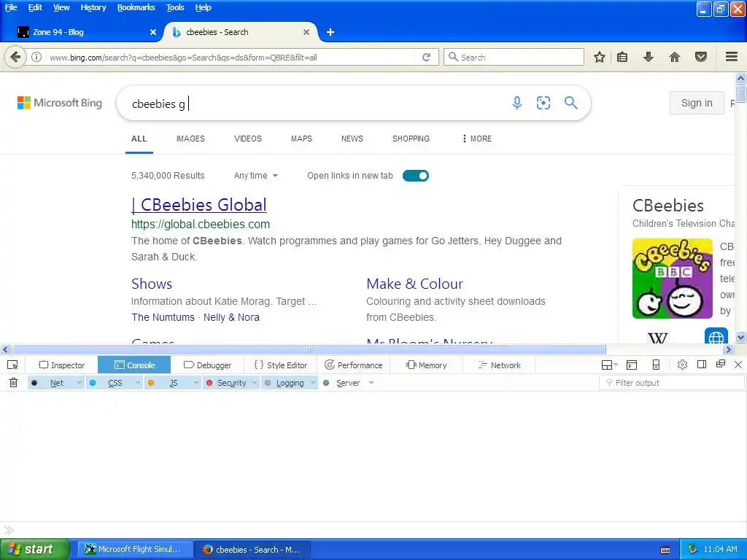The image size is (747, 560).
Task: Open the Make & Colour sublink
Action: 414,284
